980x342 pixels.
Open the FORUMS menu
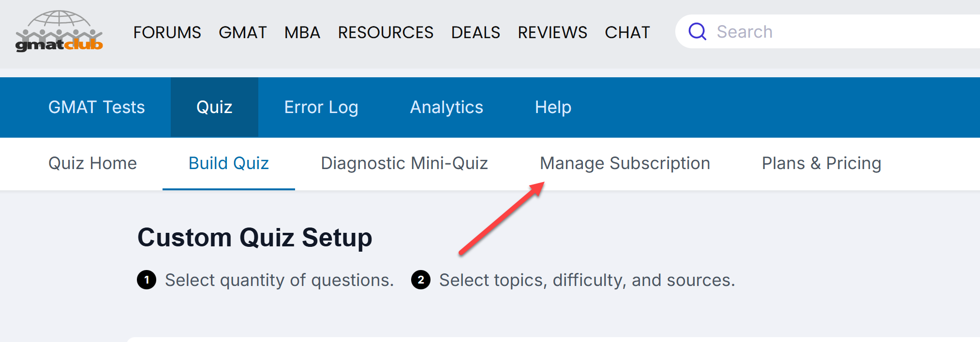(x=167, y=32)
